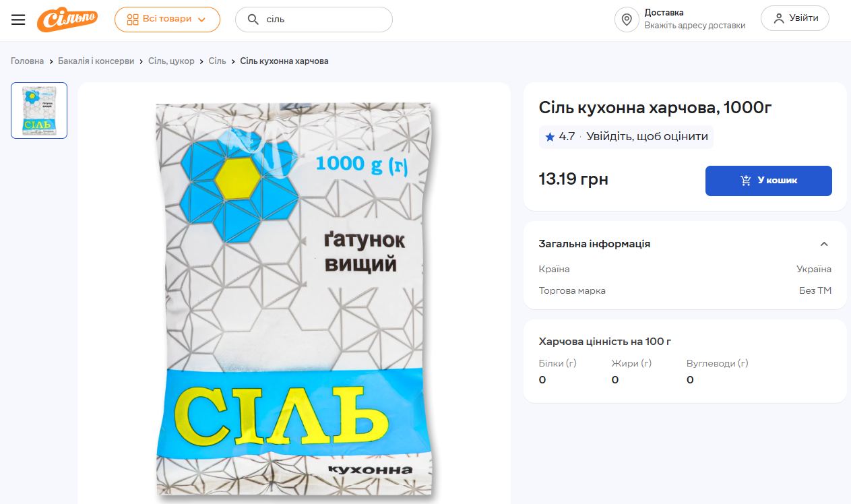
Task: Click the Сільпо logo
Action: click(67, 20)
